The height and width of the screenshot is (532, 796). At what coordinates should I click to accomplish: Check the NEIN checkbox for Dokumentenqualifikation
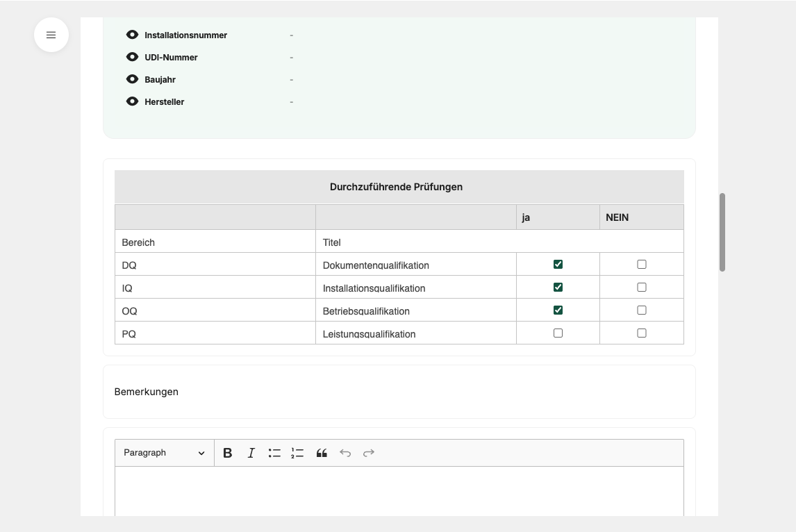(642, 265)
